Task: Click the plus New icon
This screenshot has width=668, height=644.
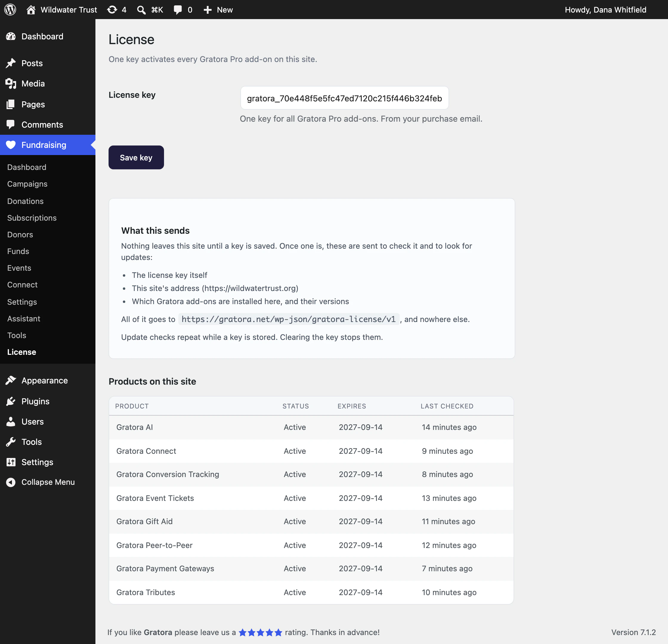Action: (x=208, y=10)
